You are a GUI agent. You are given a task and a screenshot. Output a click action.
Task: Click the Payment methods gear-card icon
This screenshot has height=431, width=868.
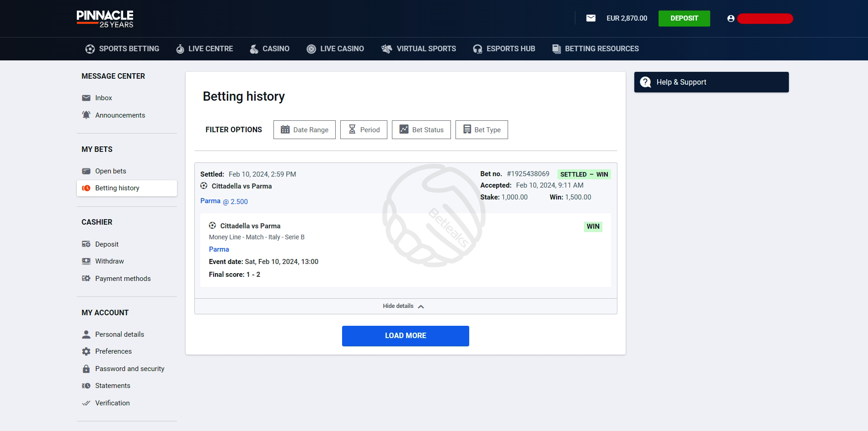86,278
